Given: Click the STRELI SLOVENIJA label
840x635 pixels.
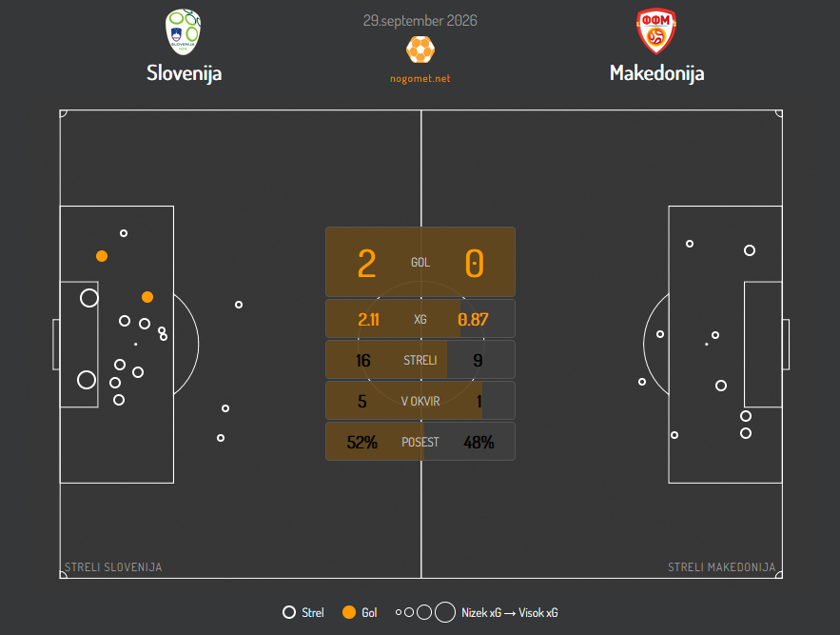Looking at the screenshot, I should 113,567.
